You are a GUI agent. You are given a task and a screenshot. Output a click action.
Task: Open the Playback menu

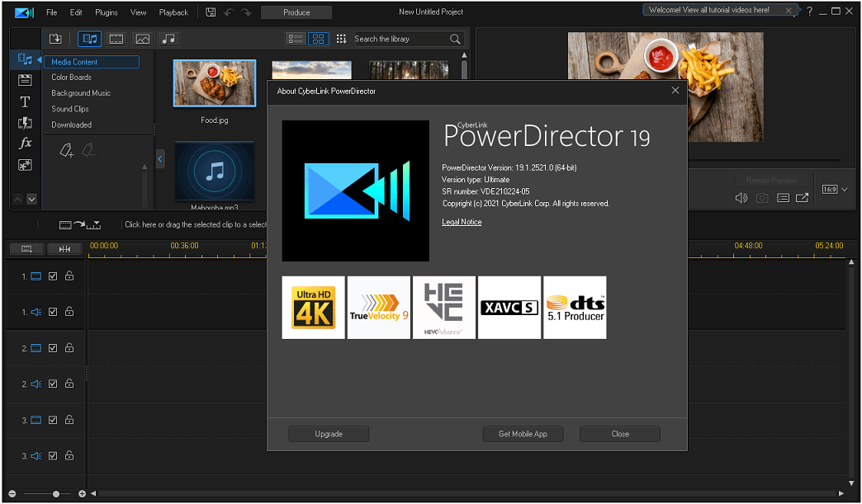pyautogui.click(x=173, y=12)
